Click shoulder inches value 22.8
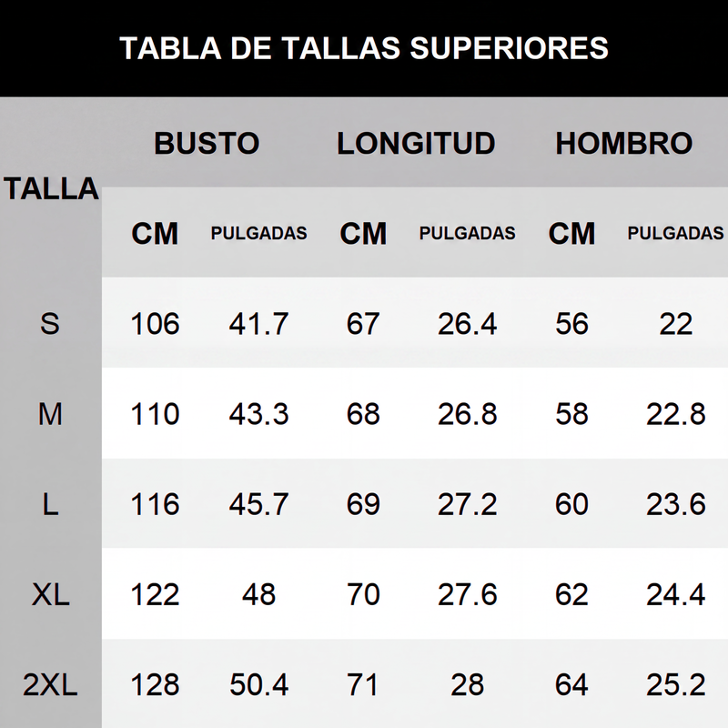Viewport: 728px width, 728px height. [675, 414]
